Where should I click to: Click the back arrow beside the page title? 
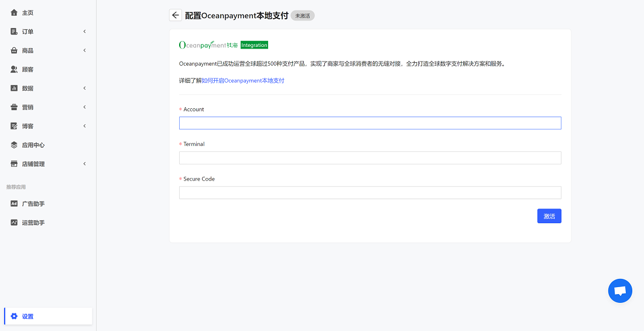pyautogui.click(x=175, y=15)
